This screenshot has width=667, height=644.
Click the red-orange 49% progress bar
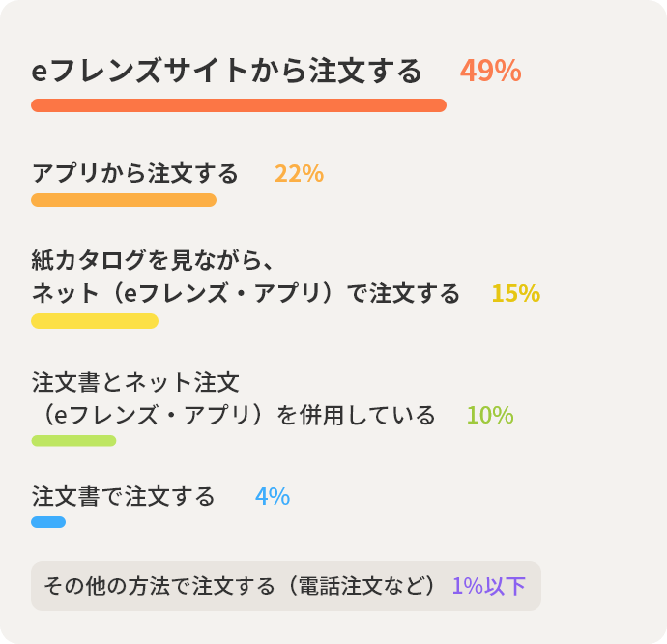239,105
